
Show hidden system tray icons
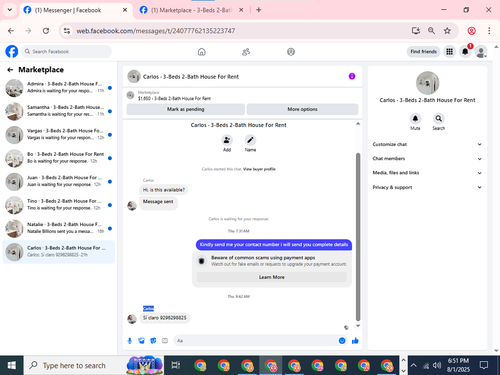(x=414, y=365)
